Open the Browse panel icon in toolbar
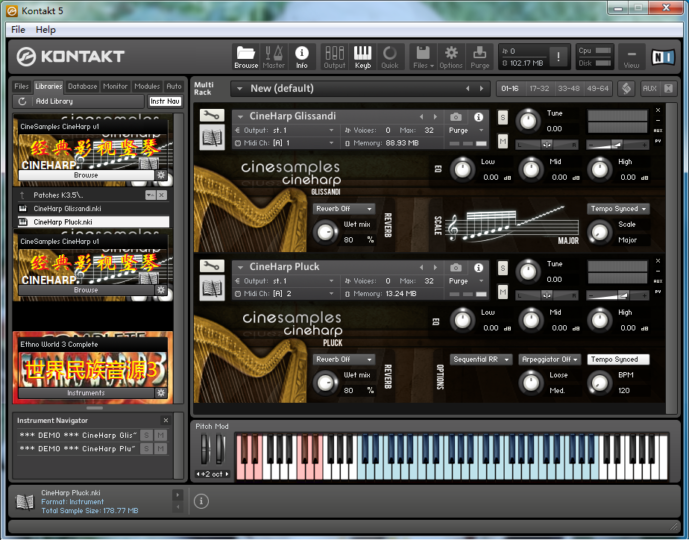 point(246,53)
